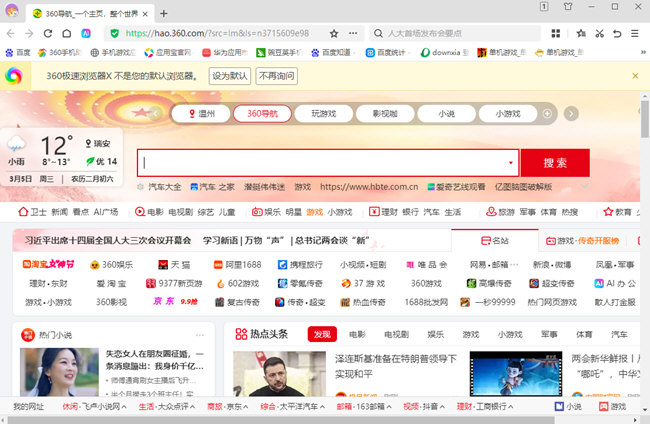This screenshot has width=650, height=424.
Task: Open the 淘宝女神节 site link
Action: point(49,264)
